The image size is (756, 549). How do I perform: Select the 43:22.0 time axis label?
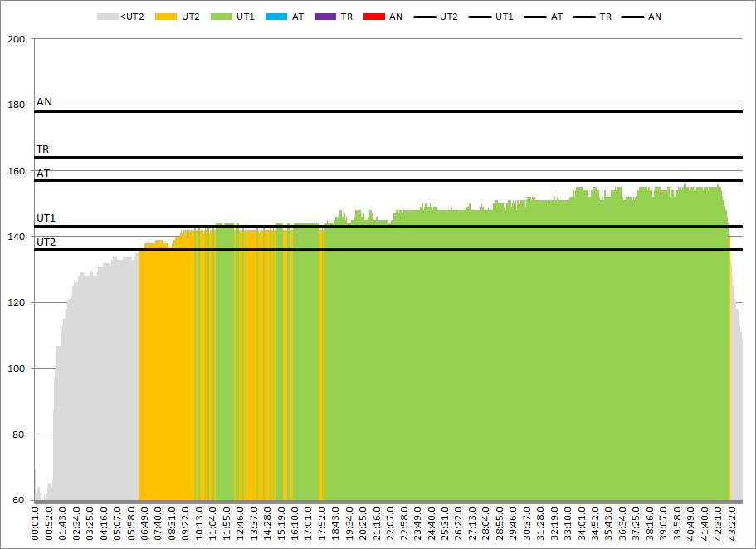(x=731, y=523)
